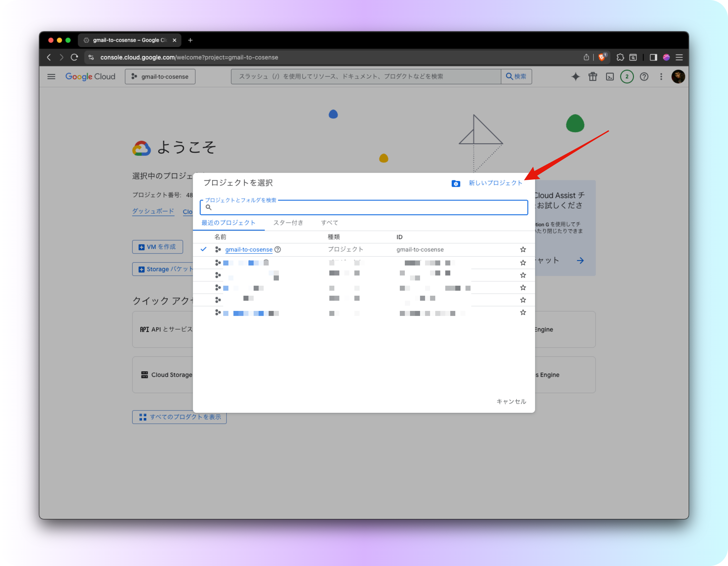Click the help icon beside gmail-to-cosense link
This screenshot has width=728, height=566.
click(x=277, y=250)
